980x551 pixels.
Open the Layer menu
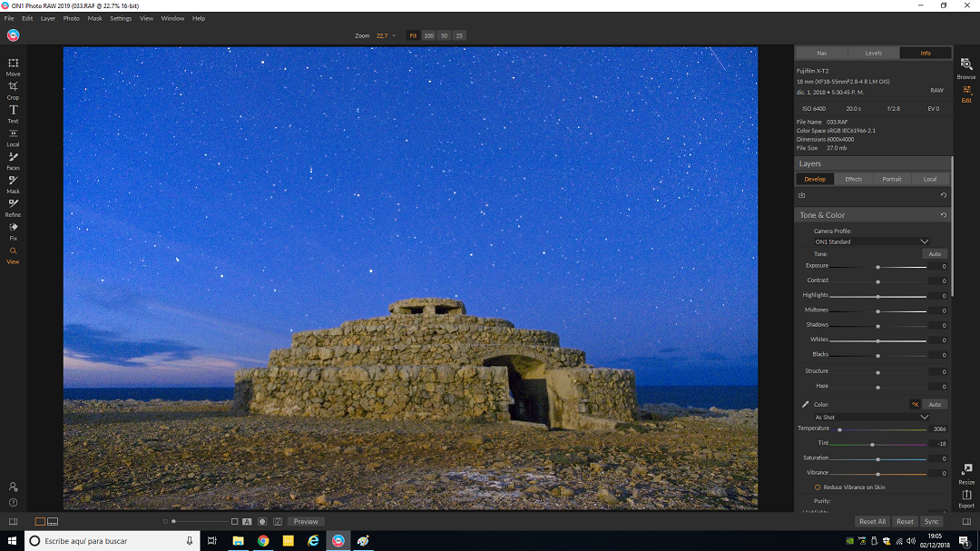click(48, 18)
